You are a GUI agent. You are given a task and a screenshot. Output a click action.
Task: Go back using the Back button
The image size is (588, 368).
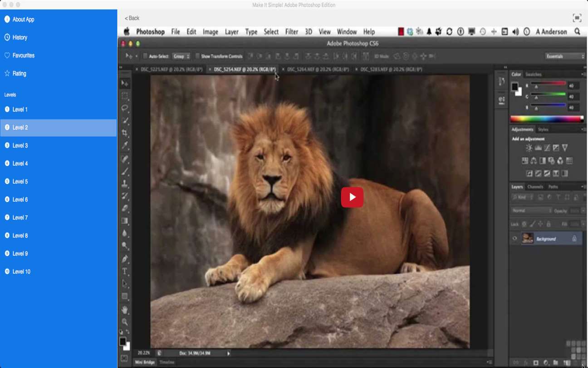(132, 18)
